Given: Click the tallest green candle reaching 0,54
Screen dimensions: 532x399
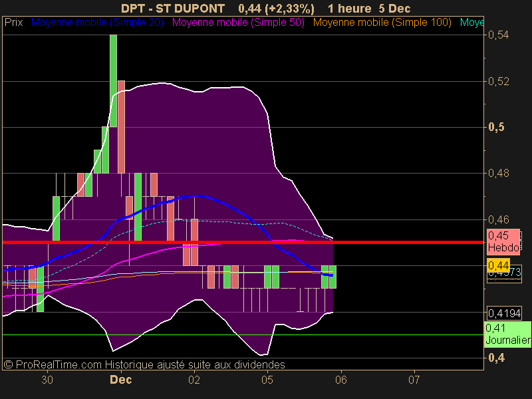Looking at the screenshot, I should tap(113, 80).
